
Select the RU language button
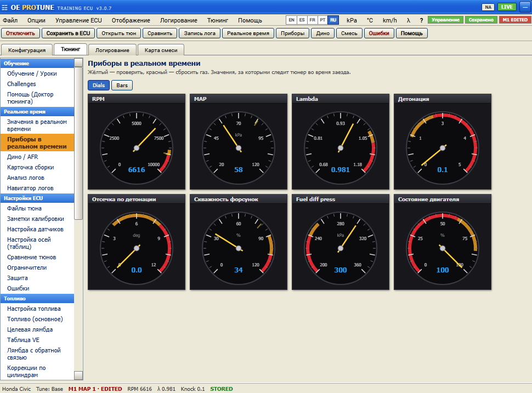tap(333, 20)
